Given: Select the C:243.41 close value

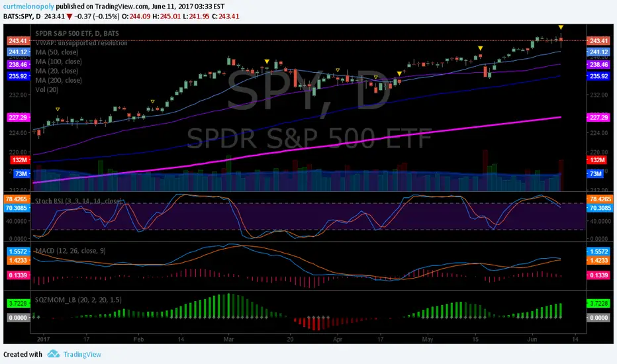Looking at the screenshot, I should [x=225, y=16].
